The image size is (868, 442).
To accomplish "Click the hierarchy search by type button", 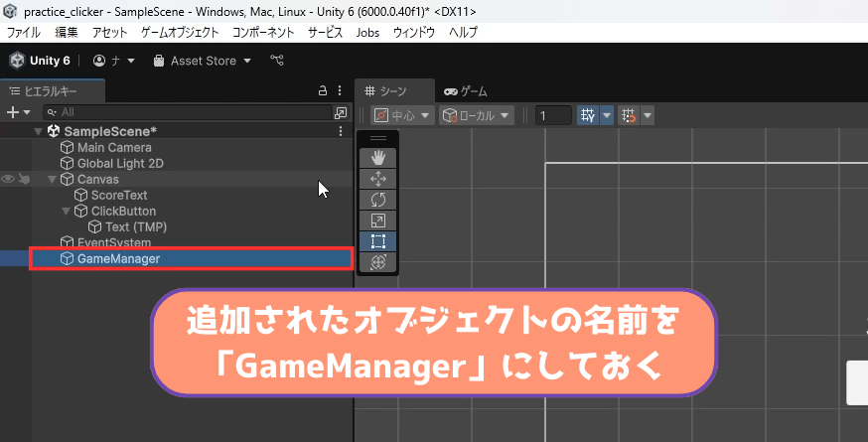I will pyautogui.click(x=341, y=112).
